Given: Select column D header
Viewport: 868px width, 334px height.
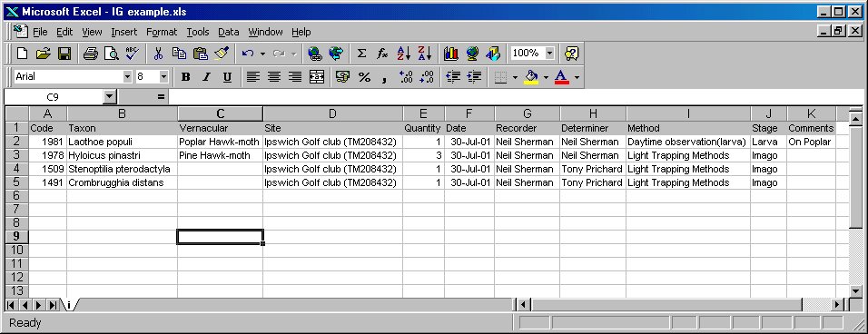Looking at the screenshot, I should point(332,114).
